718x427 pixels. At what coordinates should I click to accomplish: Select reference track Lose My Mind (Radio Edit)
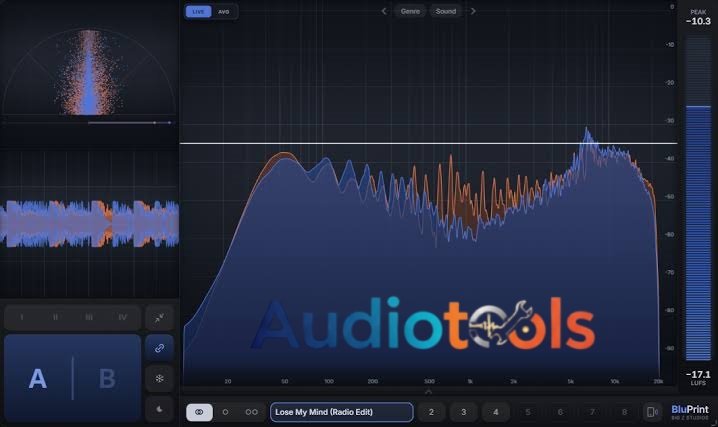(x=342, y=412)
